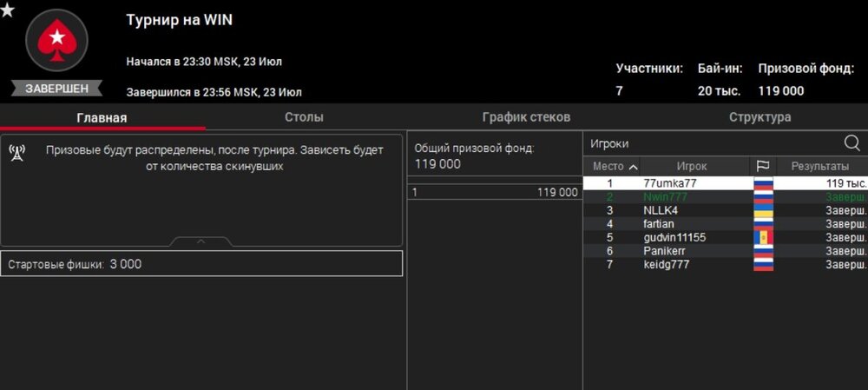Screen dimensions: 868x390
Task: Click the flag beside 77umka77
Action: pyautogui.click(x=763, y=183)
